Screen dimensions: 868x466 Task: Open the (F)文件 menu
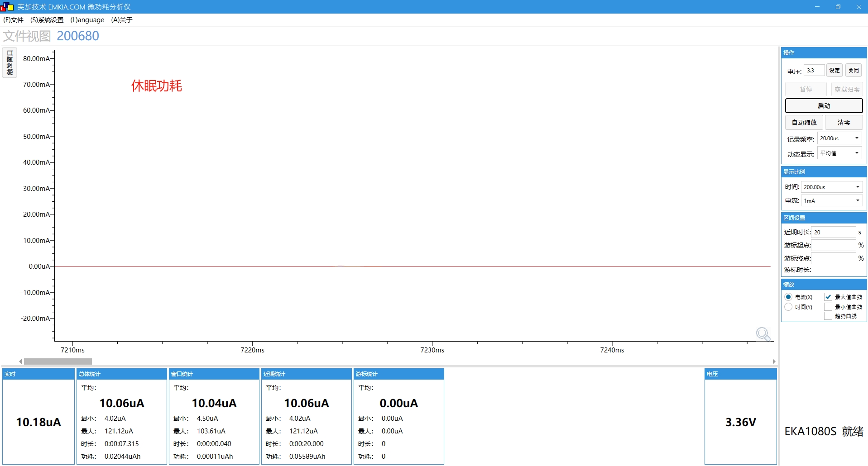[13, 20]
